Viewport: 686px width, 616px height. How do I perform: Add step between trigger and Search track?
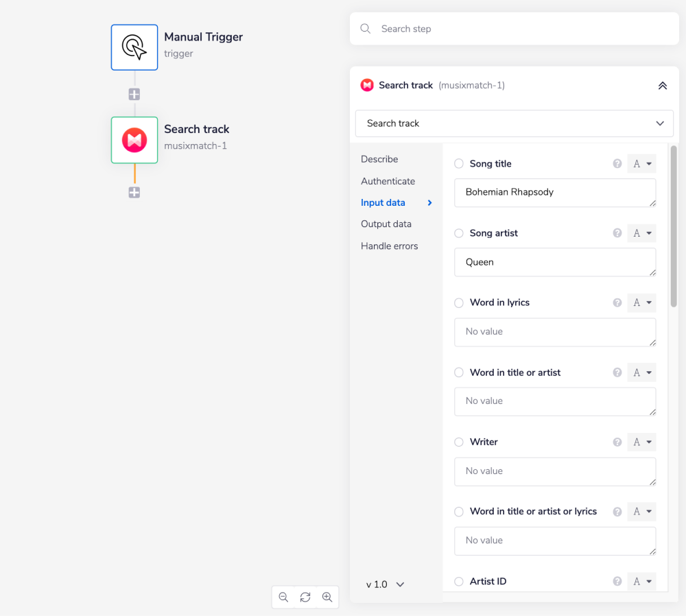coord(134,95)
